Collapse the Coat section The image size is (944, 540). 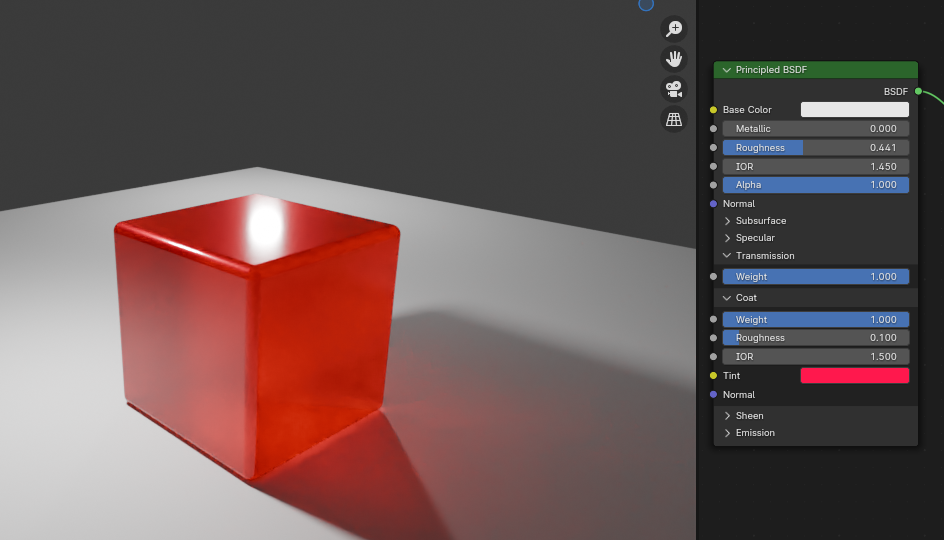pyautogui.click(x=727, y=298)
